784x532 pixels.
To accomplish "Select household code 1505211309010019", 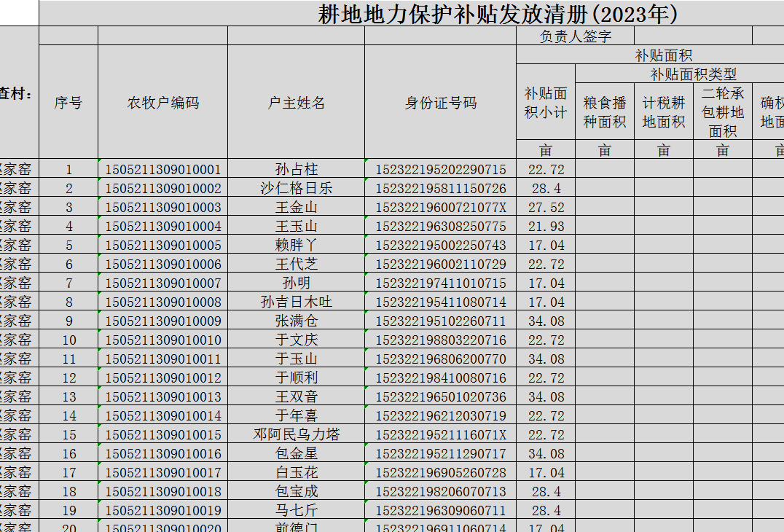I will pyautogui.click(x=162, y=510).
